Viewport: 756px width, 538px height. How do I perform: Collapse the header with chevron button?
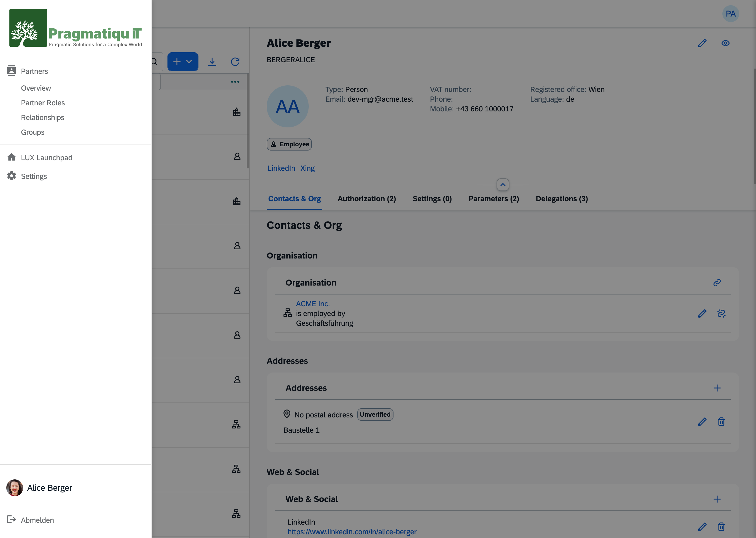click(503, 184)
